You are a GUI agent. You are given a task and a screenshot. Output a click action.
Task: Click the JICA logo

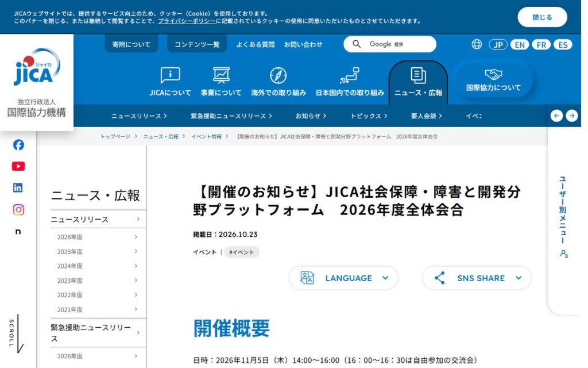(x=37, y=67)
